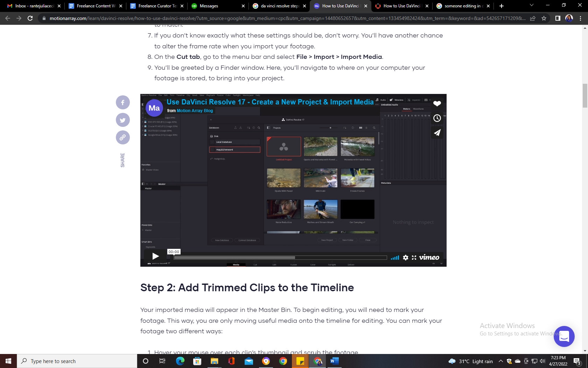Seek within the Vimeo progress bar
The width and height of the screenshot is (588, 368).
(x=280, y=258)
